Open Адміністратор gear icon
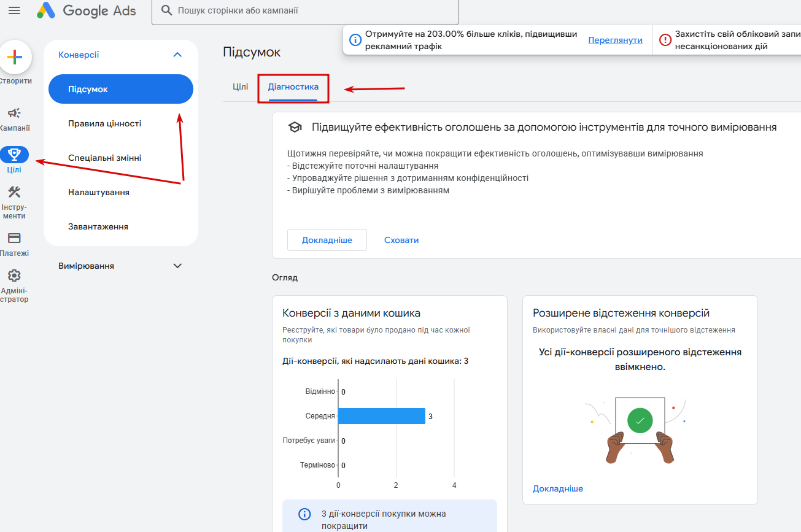This screenshot has width=801, height=532. click(14, 276)
